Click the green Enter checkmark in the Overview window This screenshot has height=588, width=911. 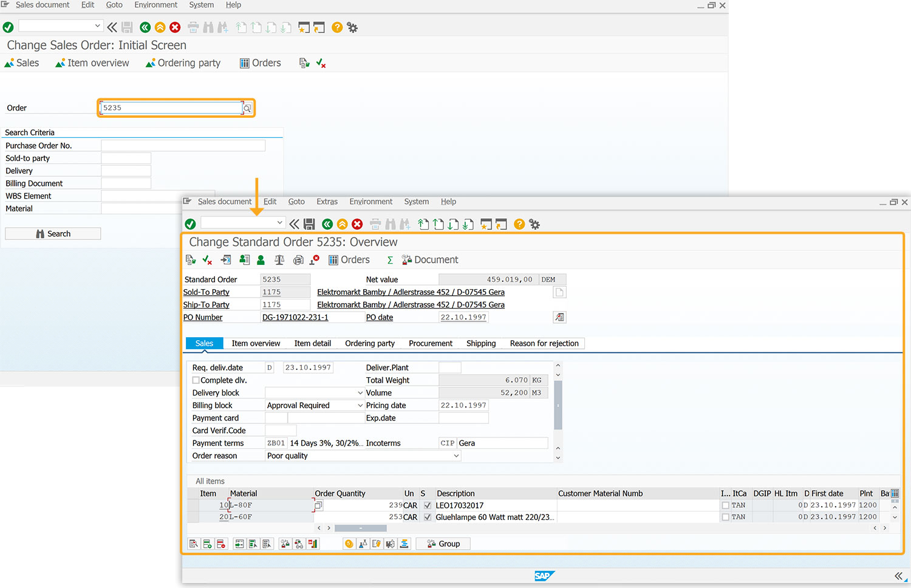190,224
